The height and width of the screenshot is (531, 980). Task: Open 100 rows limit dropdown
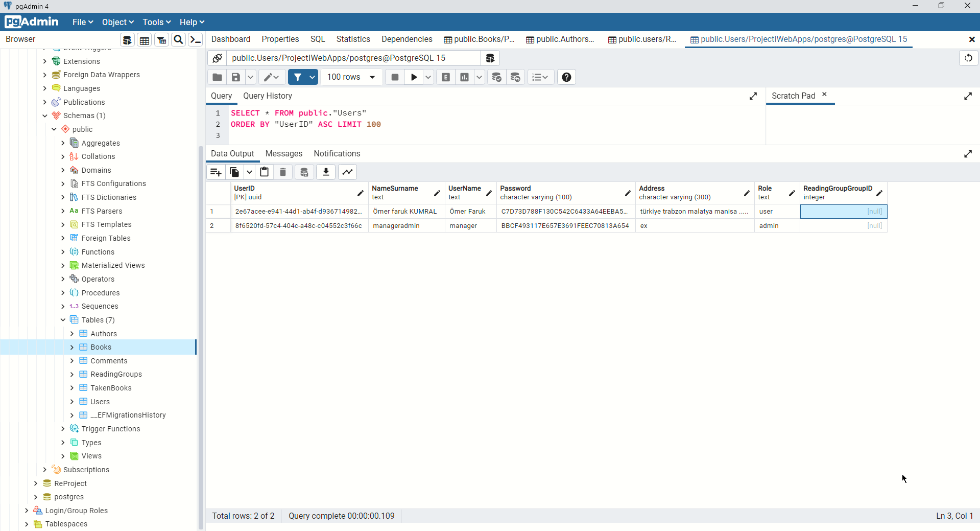tap(351, 77)
